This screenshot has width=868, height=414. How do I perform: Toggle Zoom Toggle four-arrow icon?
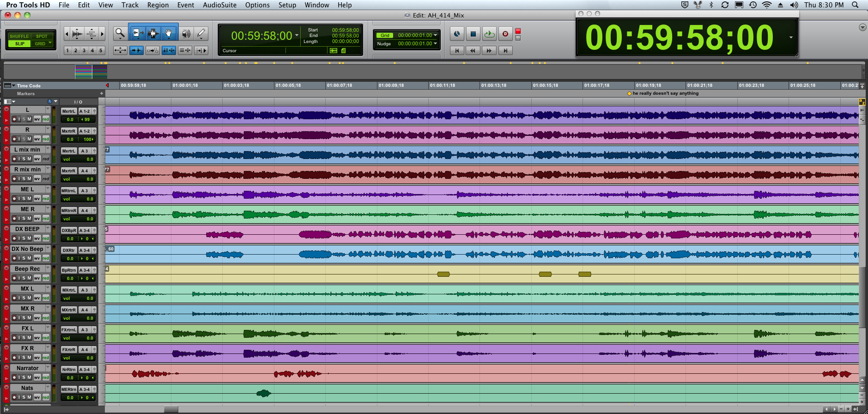[120, 50]
